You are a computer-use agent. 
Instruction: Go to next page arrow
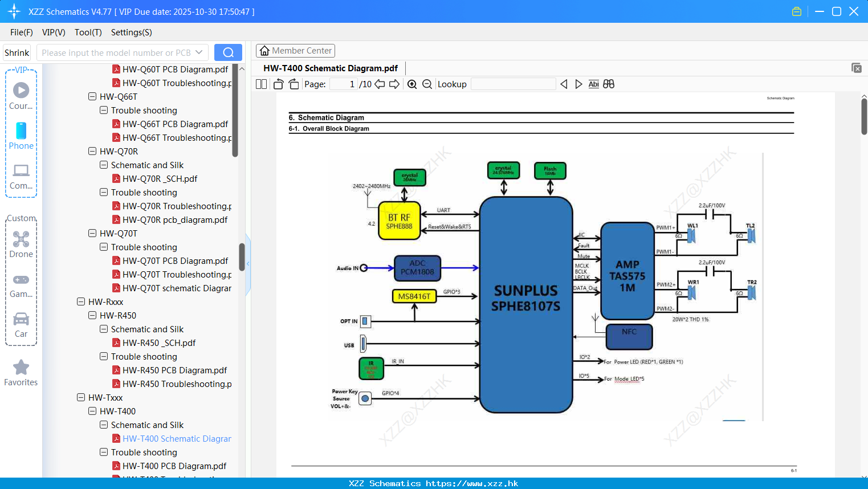pos(394,84)
